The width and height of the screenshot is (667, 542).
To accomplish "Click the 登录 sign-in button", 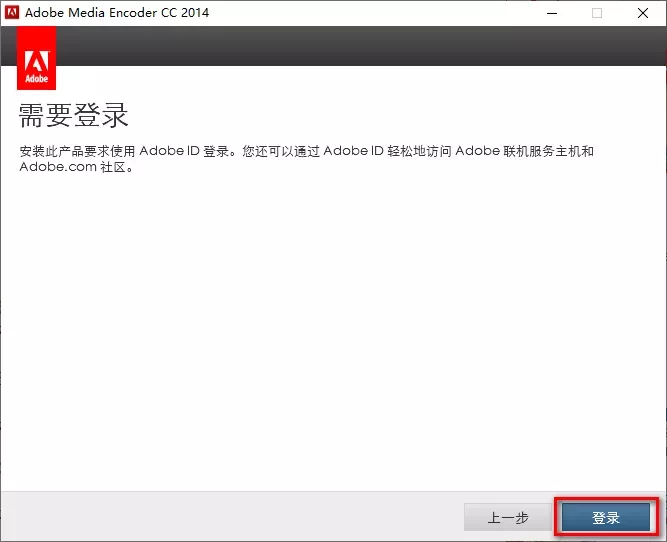I will tap(606, 518).
